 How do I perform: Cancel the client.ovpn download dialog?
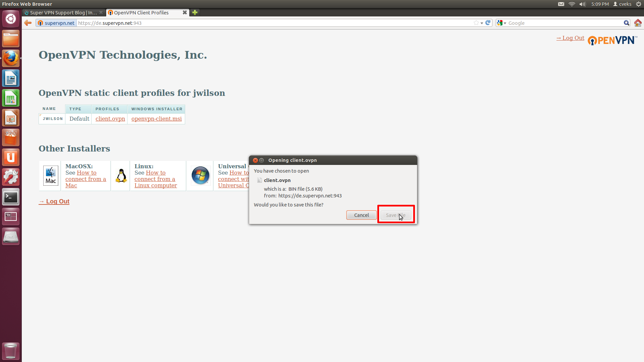tap(361, 215)
